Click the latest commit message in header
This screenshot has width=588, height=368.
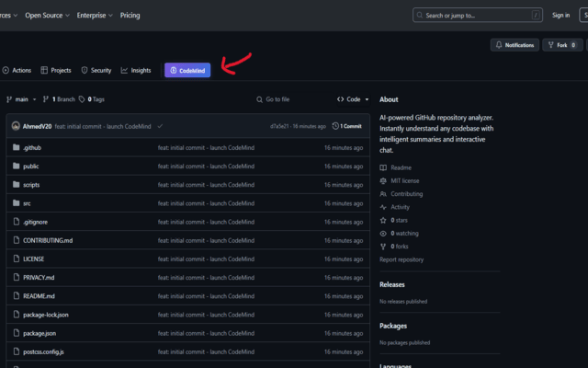click(x=103, y=127)
